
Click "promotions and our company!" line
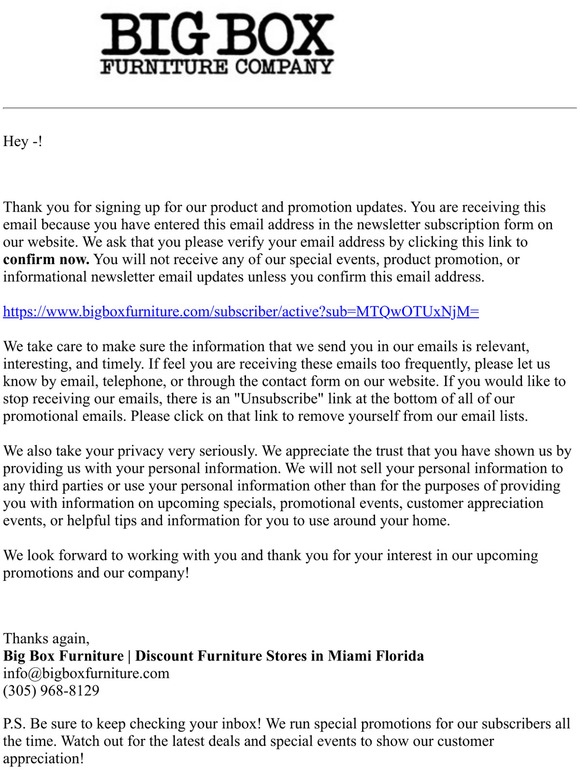pos(96,573)
